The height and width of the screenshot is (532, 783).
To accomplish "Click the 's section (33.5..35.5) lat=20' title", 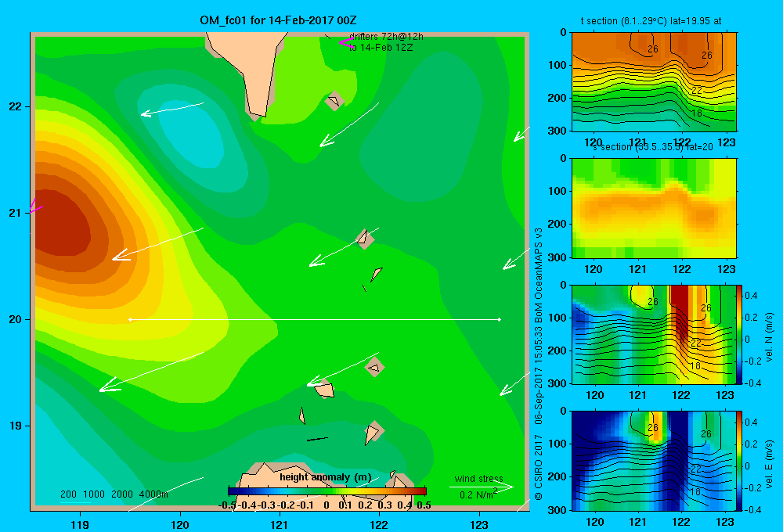I will pos(653,147).
